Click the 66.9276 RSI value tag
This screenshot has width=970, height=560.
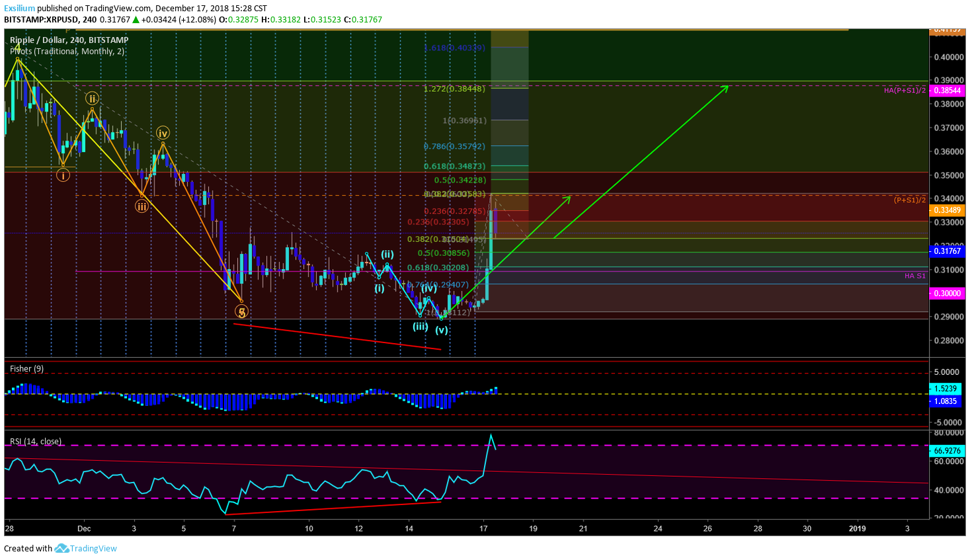click(x=947, y=451)
